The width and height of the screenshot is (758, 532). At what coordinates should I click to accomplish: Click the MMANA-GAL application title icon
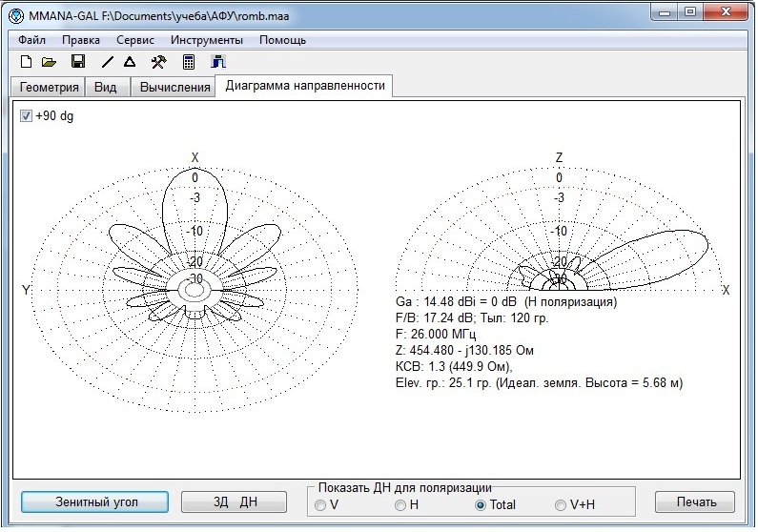click(16, 16)
